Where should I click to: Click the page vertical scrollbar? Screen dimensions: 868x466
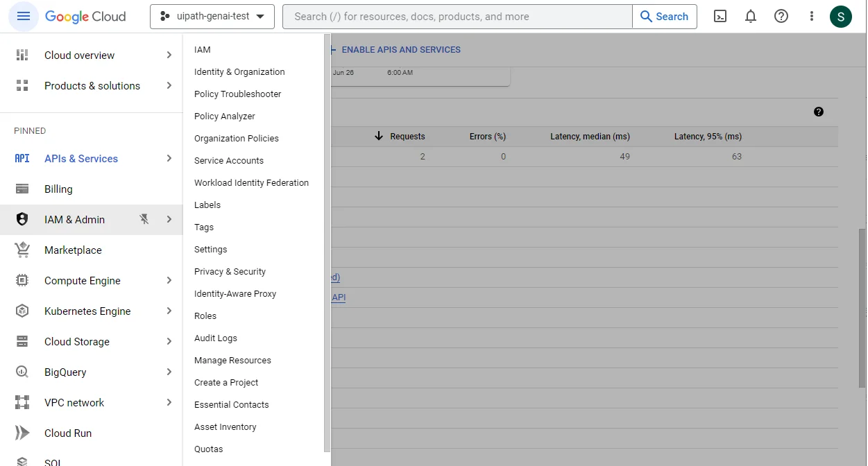862,307
